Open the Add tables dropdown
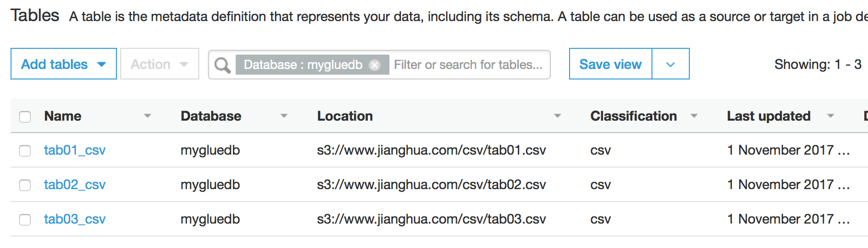The height and width of the screenshot is (248, 868). point(64,64)
